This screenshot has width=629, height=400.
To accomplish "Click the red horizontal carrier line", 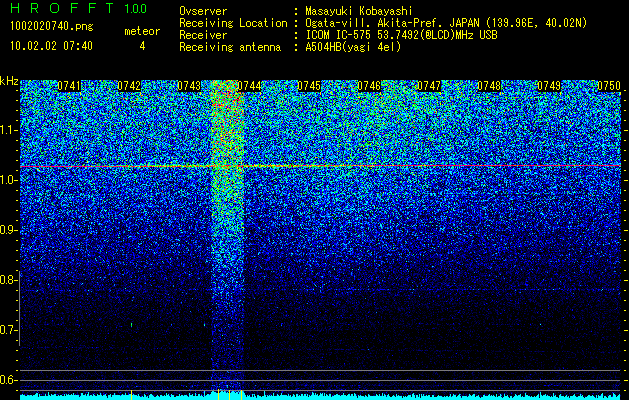I will coord(320,166).
